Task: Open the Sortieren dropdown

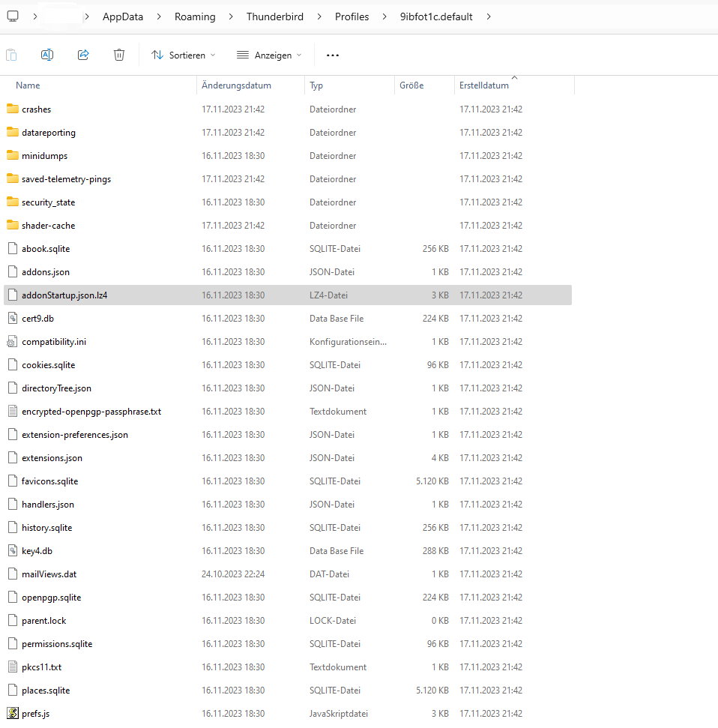Action: click(x=183, y=55)
